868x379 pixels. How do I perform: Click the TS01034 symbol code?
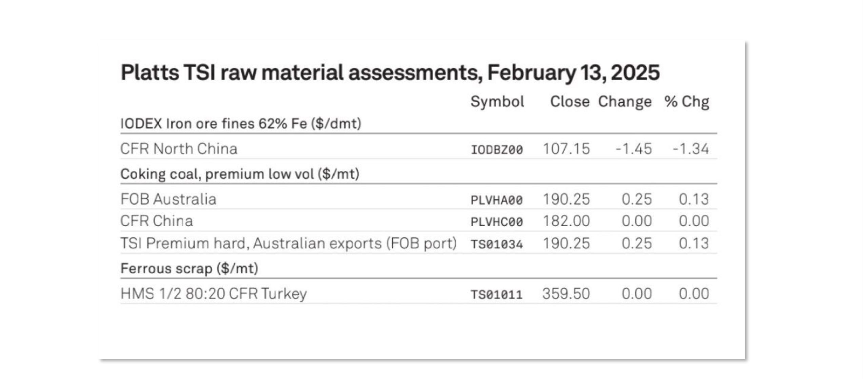point(497,244)
